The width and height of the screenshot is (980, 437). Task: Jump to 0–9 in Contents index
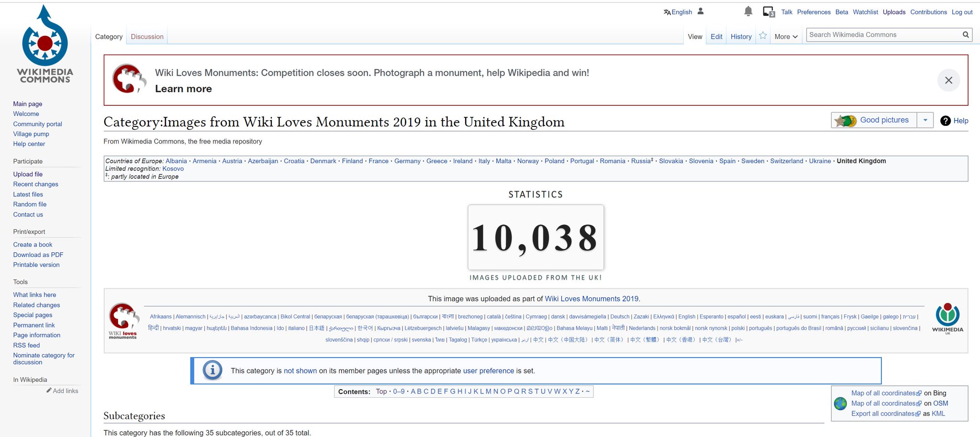(399, 392)
